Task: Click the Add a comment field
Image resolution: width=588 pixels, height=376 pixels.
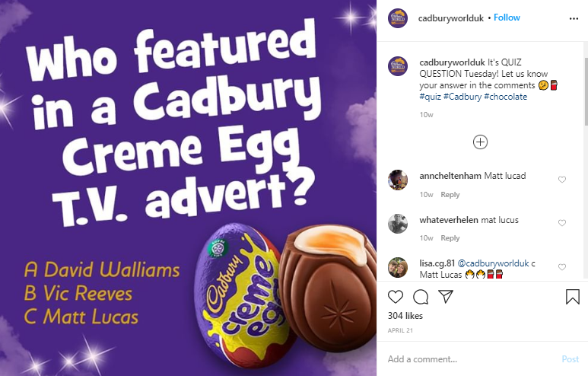Action: [472, 359]
